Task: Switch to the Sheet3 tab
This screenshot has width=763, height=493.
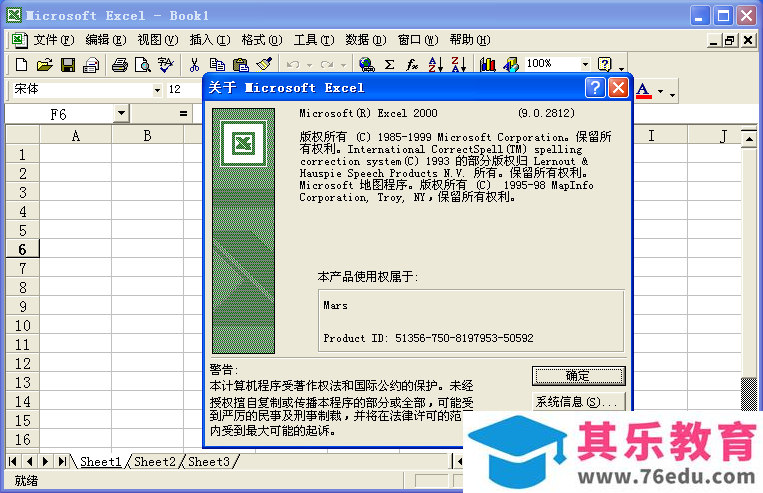Action: [x=208, y=461]
